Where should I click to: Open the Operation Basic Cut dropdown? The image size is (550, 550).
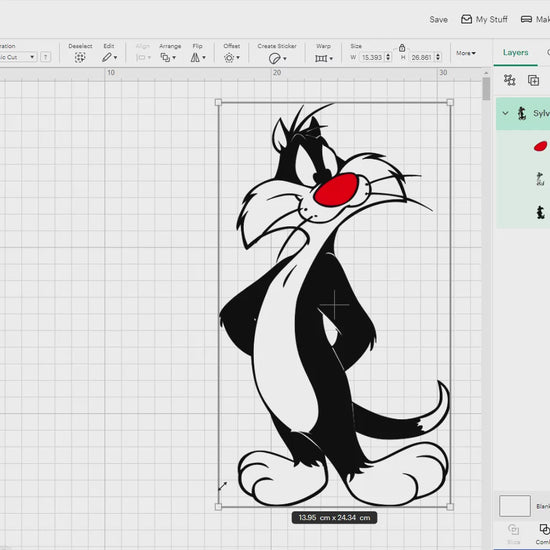(17, 57)
